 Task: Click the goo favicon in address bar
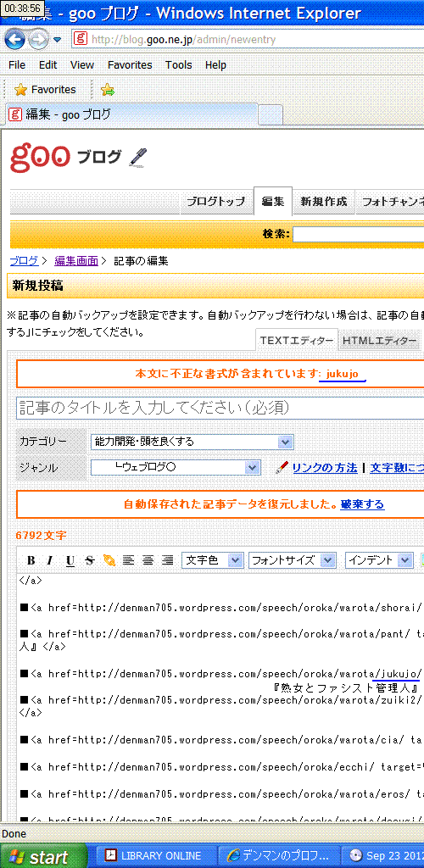click(x=81, y=39)
